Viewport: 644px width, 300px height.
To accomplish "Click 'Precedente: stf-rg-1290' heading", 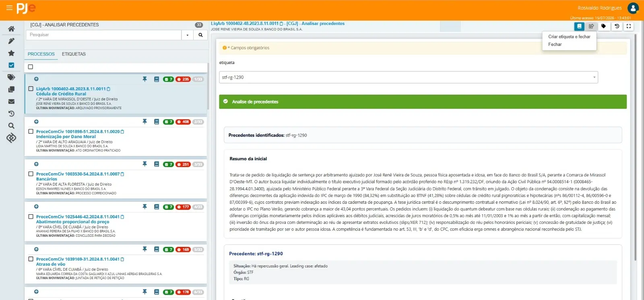I will 256,254.
